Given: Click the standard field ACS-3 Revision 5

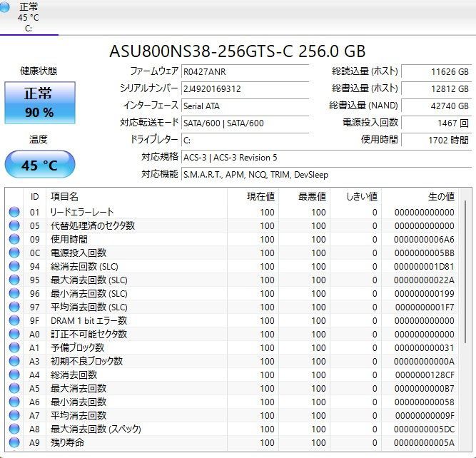Looking at the screenshot, I should 326,157.
